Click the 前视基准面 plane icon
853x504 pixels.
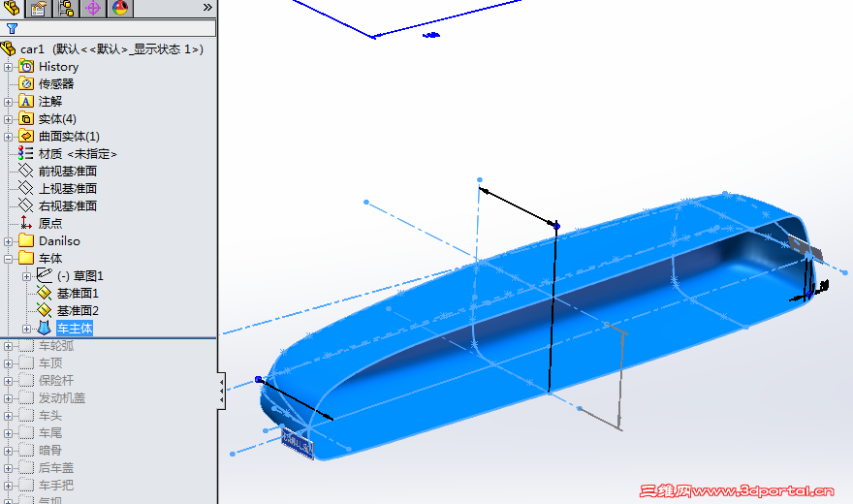[x=26, y=171]
